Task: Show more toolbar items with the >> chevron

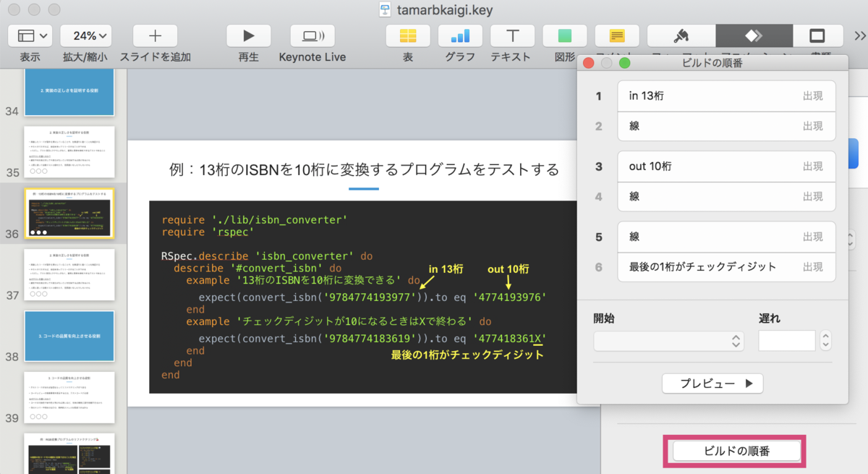Action: [859, 35]
